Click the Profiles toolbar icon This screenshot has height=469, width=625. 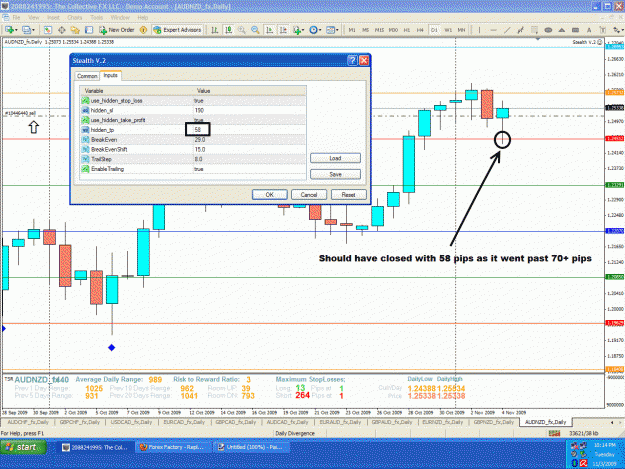pos(28,30)
